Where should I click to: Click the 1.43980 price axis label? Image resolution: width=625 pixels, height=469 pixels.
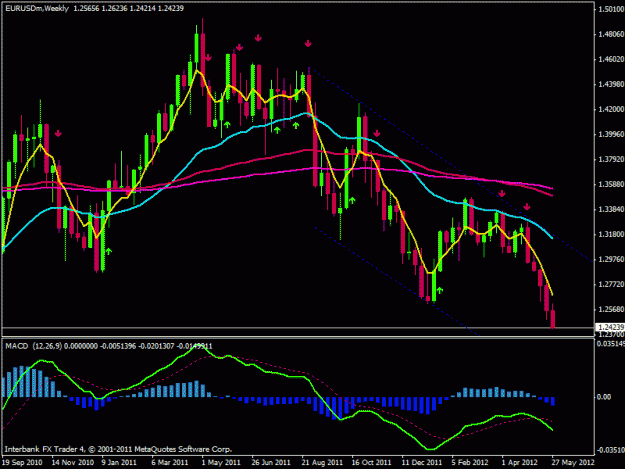pos(611,84)
